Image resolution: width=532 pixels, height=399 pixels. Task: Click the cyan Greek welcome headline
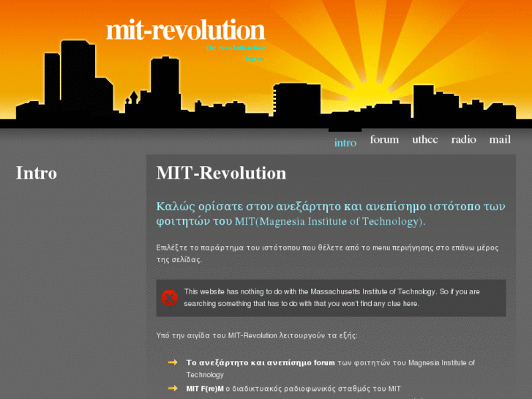click(331, 214)
